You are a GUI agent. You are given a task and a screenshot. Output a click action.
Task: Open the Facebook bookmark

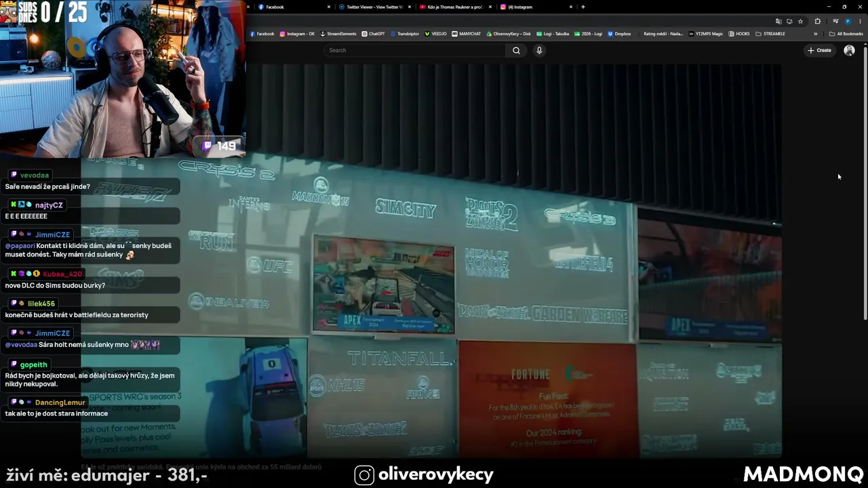pos(262,34)
